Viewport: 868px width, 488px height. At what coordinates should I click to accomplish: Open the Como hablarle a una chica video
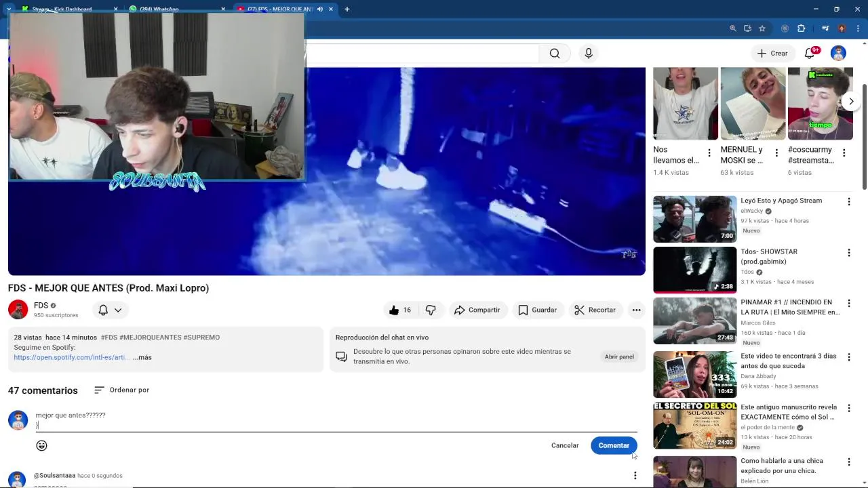pyautogui.click(x=782, y=466)
